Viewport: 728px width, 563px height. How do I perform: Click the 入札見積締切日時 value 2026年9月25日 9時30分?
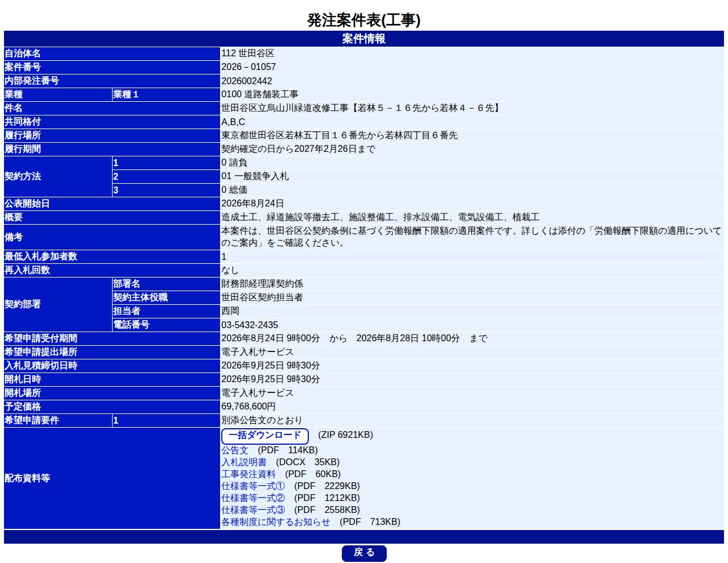(x=271, y=366)
